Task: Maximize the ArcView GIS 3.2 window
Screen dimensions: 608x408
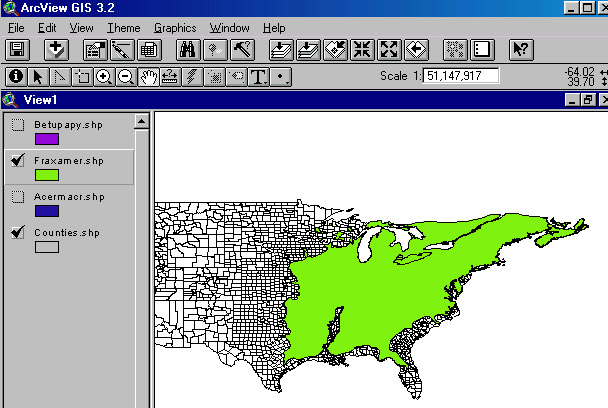Action: (x=587, y=8)
